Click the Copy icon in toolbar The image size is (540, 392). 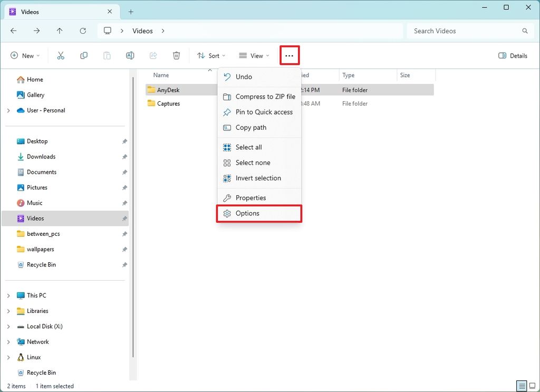coord(84,55)
